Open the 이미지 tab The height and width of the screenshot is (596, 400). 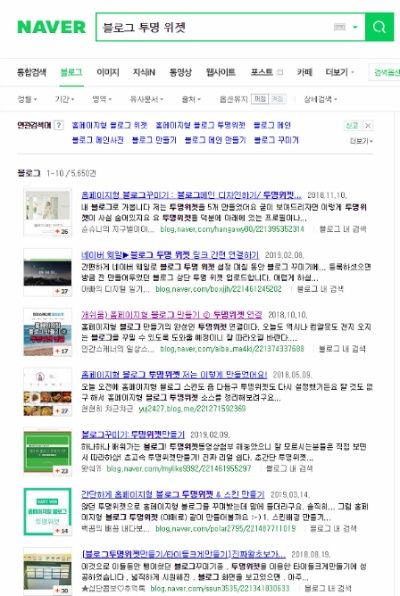coord(108,72)
